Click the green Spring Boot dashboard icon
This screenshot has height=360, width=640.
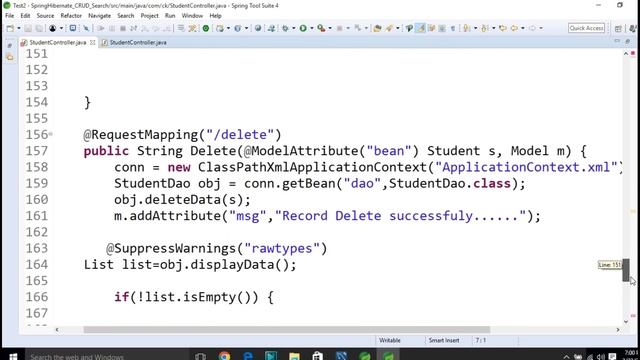pyautogui.click(x=206, y=28)
